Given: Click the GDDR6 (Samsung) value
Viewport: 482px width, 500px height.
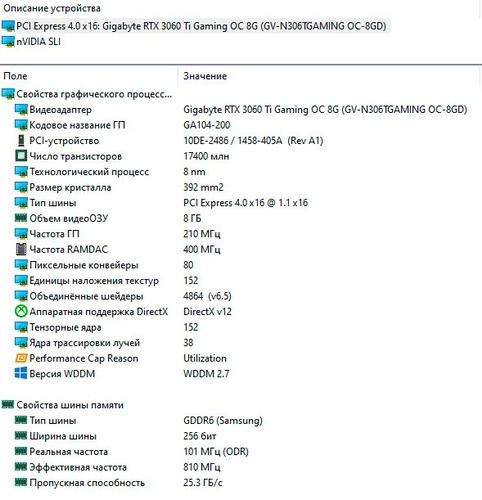Looking at the screenshot, I should (x=223, y=420).
